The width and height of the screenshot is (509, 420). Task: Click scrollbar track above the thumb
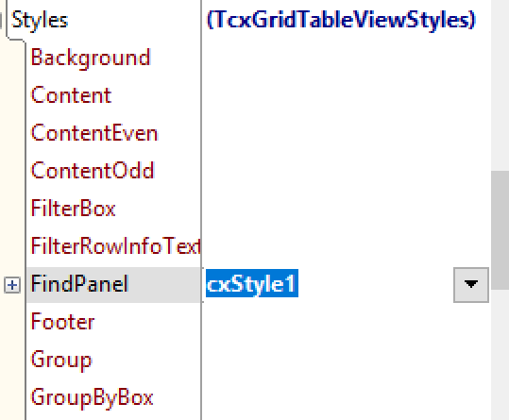point(500,86)
